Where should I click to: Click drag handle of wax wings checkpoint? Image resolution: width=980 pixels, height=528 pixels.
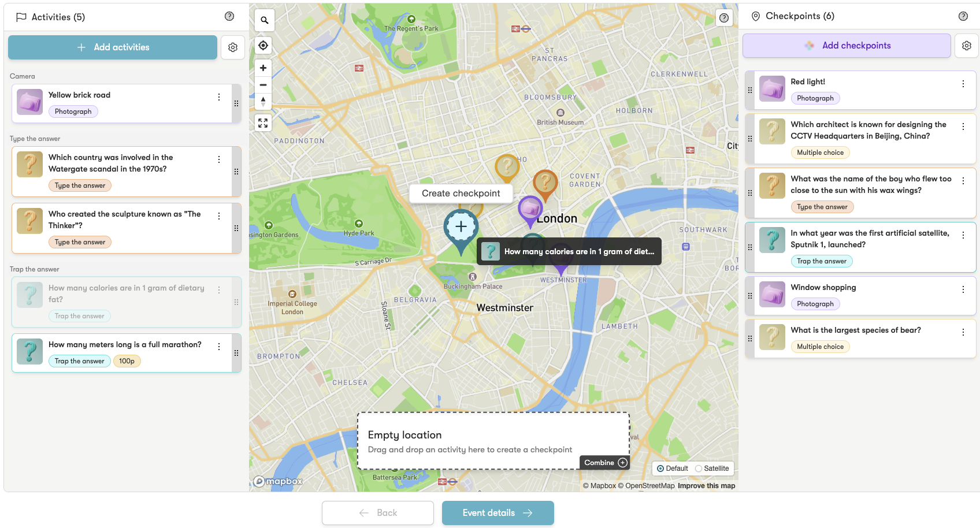coord(750,193)
